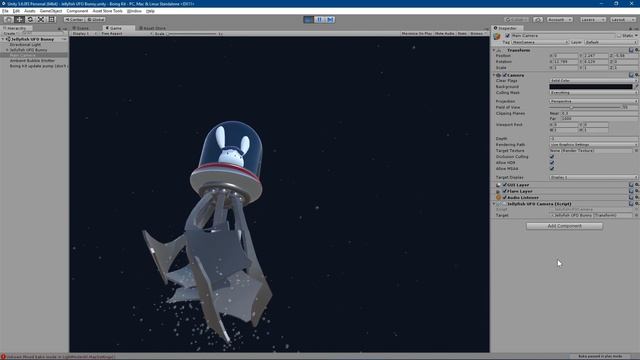Toggle the Main Camera active checkbox

[507, 36]
